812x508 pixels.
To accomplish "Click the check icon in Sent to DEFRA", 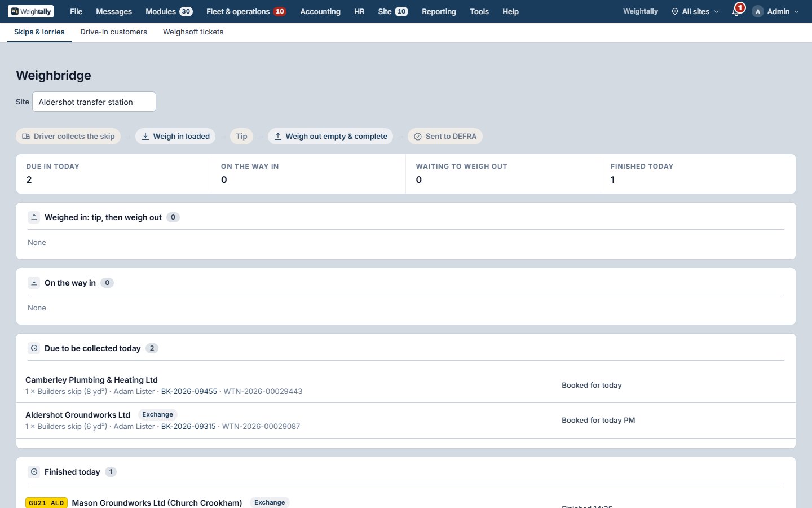I will click(418, 137).
